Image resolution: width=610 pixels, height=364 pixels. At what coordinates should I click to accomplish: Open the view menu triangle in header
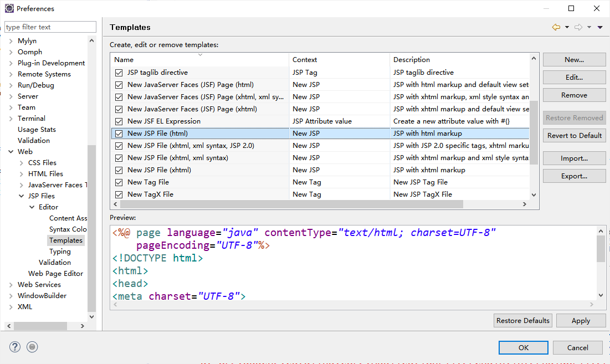tap(600, 27)
